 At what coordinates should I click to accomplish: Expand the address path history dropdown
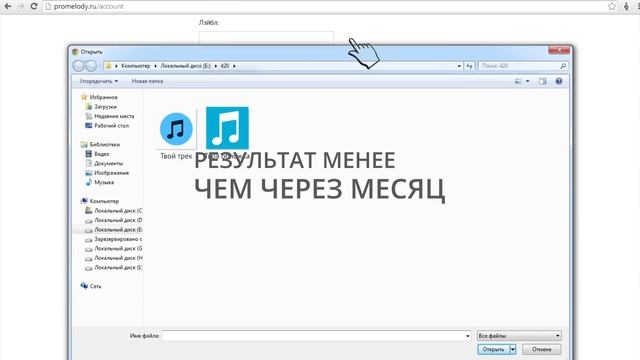459,66
